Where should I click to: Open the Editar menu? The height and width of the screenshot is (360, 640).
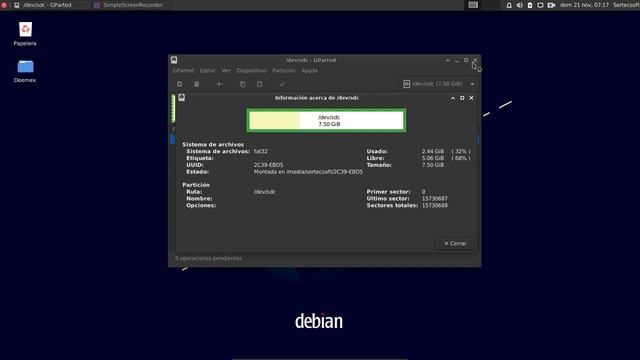click(207, 70)
